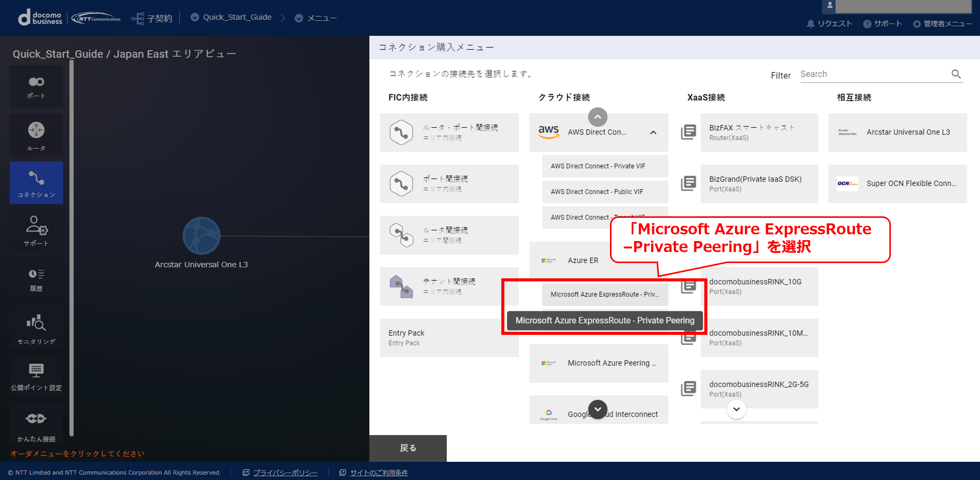The width and height of the screenshot is (980, 480).
Task: Choose docomobusinessRINK_10G card
Action: click(759, 286)
